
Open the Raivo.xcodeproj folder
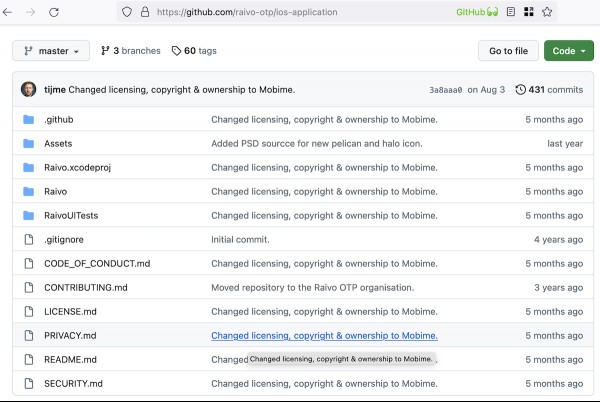pos(77,168)
